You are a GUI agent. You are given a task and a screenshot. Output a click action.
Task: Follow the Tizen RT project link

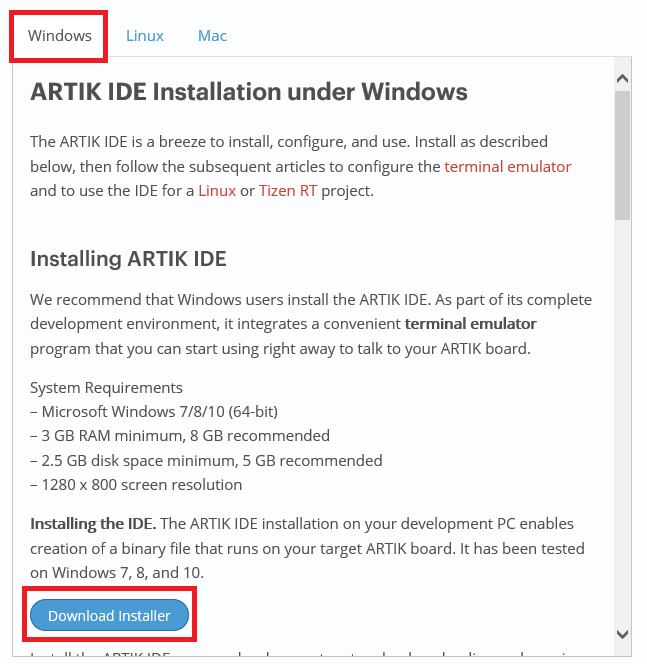[x=288, y=191]
